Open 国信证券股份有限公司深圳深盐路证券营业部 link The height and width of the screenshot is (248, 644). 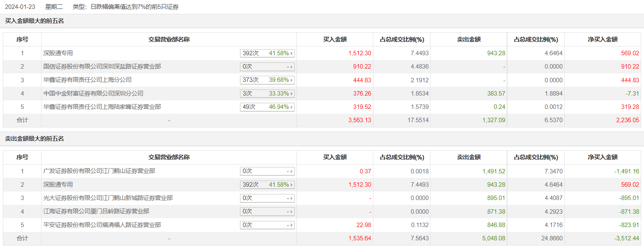point(102,67)
